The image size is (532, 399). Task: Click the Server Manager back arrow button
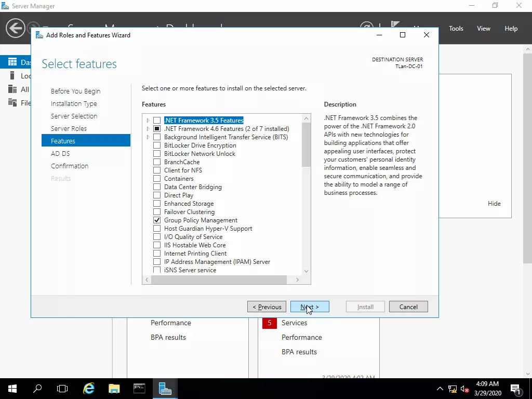point(15,28)
